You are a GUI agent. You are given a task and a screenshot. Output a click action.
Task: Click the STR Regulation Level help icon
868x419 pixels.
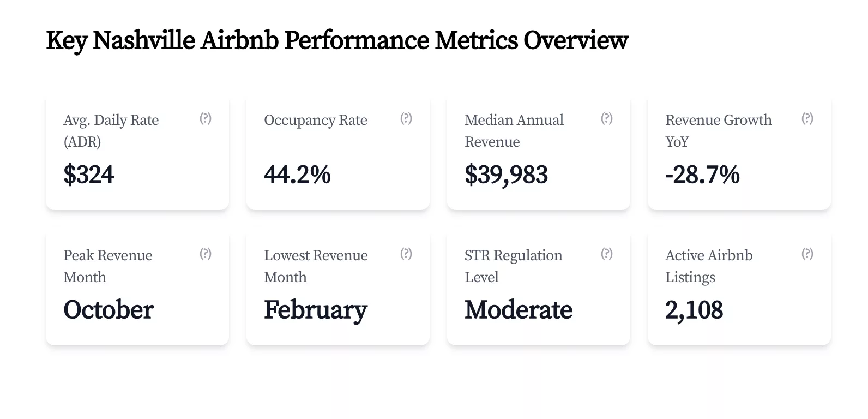coord(606,253)
